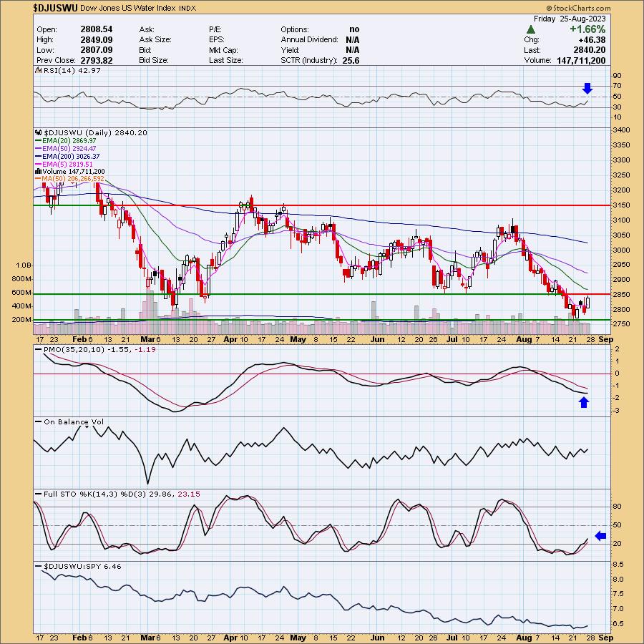Click the 1.0B volume scale label
The width and height of the screenshot is (644, 644).
[24, 265]
